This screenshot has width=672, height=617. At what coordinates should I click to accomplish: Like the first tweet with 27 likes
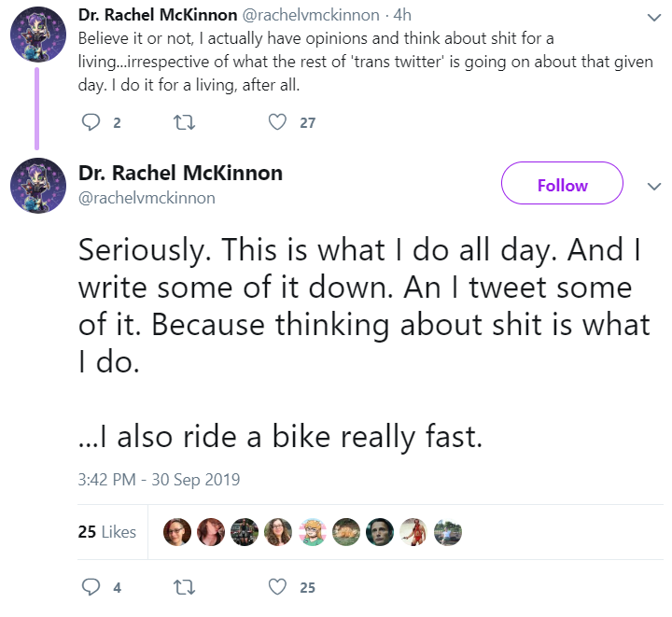click(277, 122)
